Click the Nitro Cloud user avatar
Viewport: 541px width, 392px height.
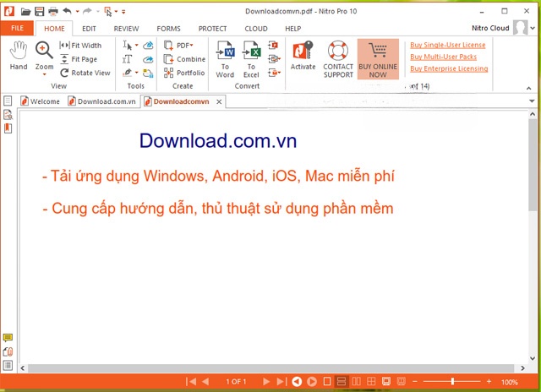coord(521,28)
